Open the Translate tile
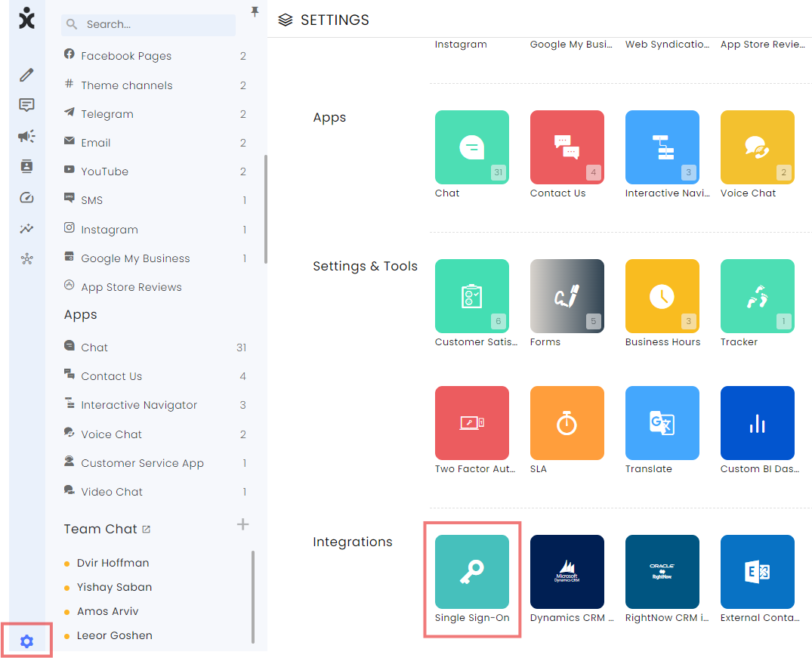Image resolution: width=812 pixels, height=658 pixels. (x=662, y=423)
